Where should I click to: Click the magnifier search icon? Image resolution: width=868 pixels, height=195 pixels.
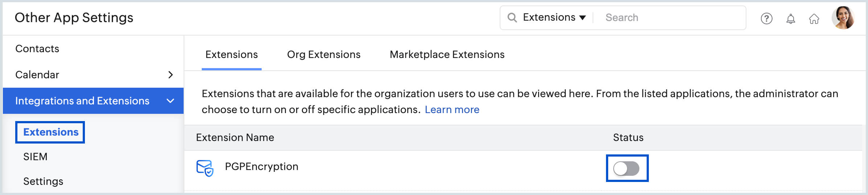(512, 17)
